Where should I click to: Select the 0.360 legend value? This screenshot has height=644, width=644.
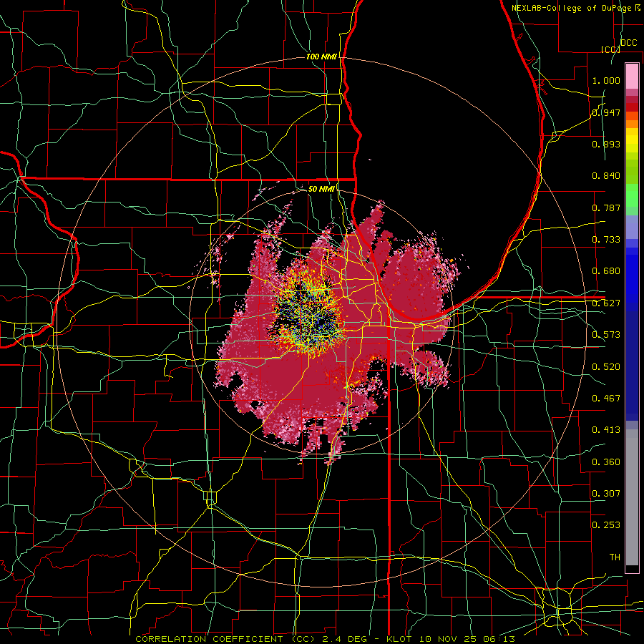pos(606,462)
